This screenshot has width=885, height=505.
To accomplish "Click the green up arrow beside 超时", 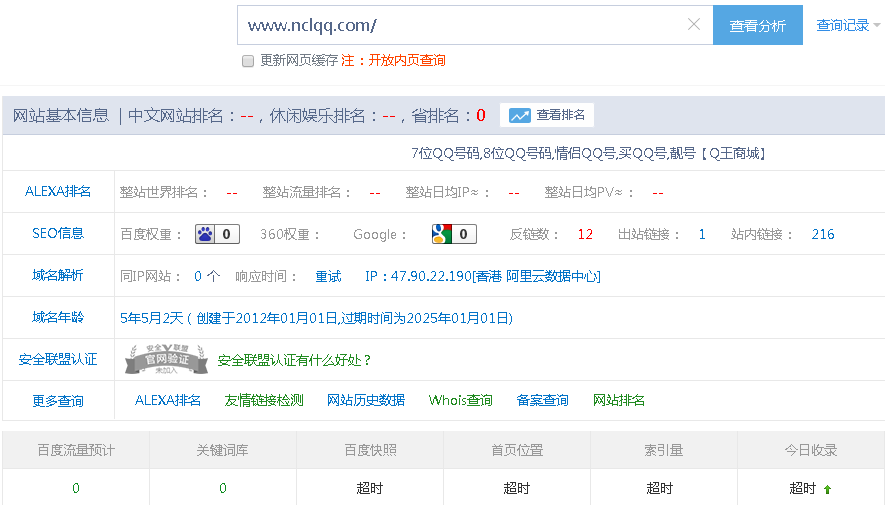I will 827,490.
